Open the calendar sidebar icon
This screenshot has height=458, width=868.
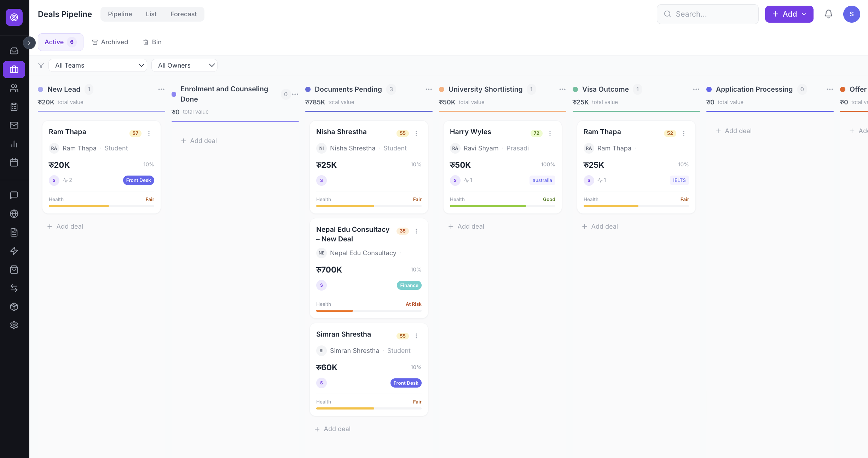point(14,162)
